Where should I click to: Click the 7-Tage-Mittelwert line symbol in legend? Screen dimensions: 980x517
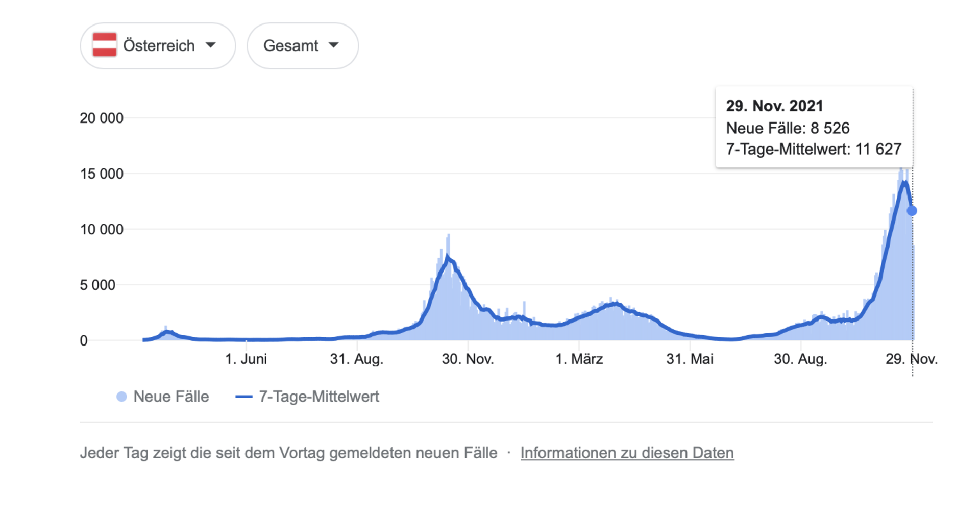[x=244, y=396]
